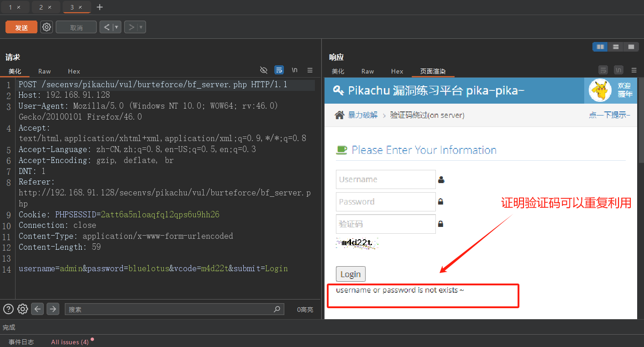Viewport: 644px width, 347px height.
Task: Toggle request show newline \n icon
Action: [295, 70]
